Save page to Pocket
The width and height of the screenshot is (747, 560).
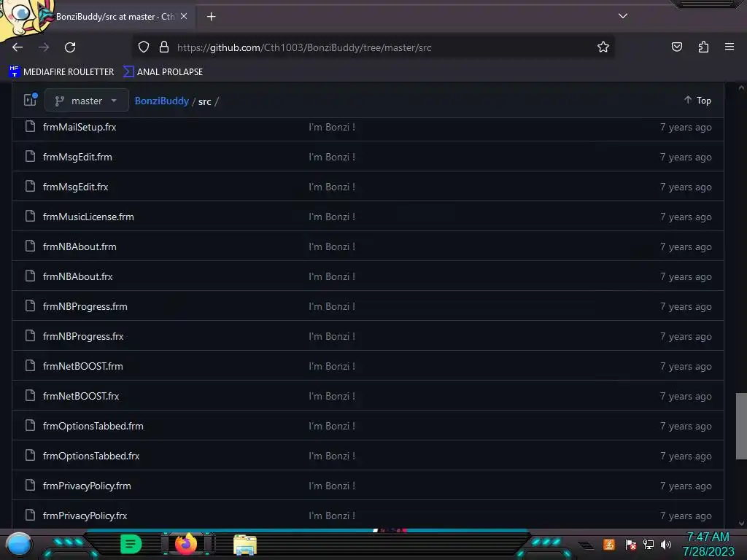pyautogui.click(x=676, y=47)
